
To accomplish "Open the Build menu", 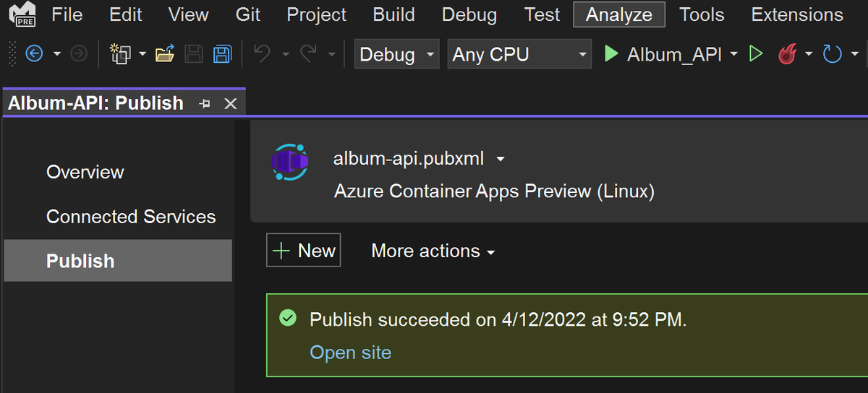I will click(x=394, y=14).
